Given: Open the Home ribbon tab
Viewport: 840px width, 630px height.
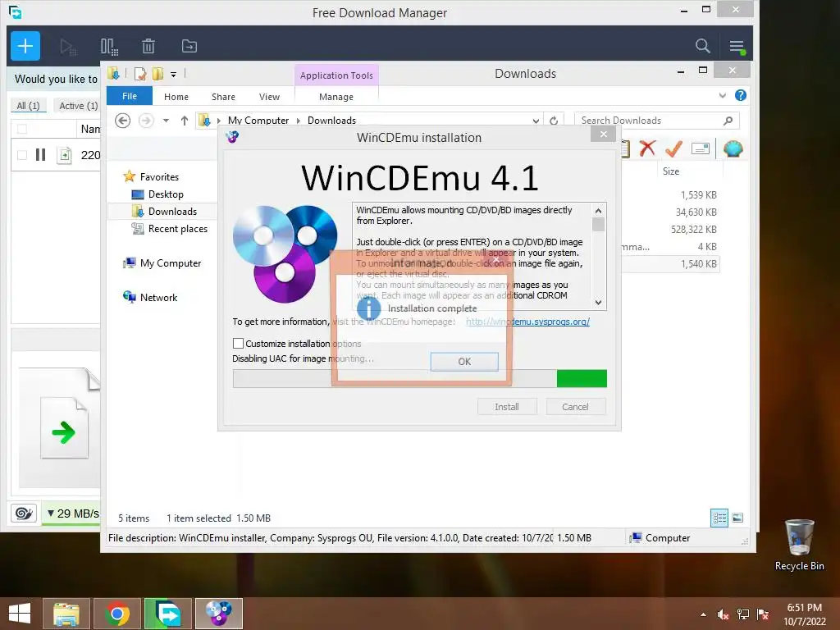Looking at the screenshot, I should pyautogui.click(x=176, y=97).
